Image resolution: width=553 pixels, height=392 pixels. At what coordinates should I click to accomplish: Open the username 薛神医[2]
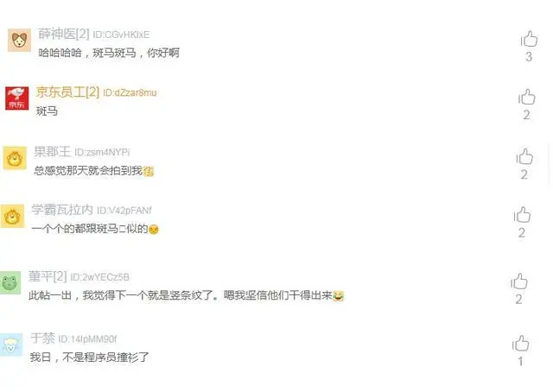(64, 34)
